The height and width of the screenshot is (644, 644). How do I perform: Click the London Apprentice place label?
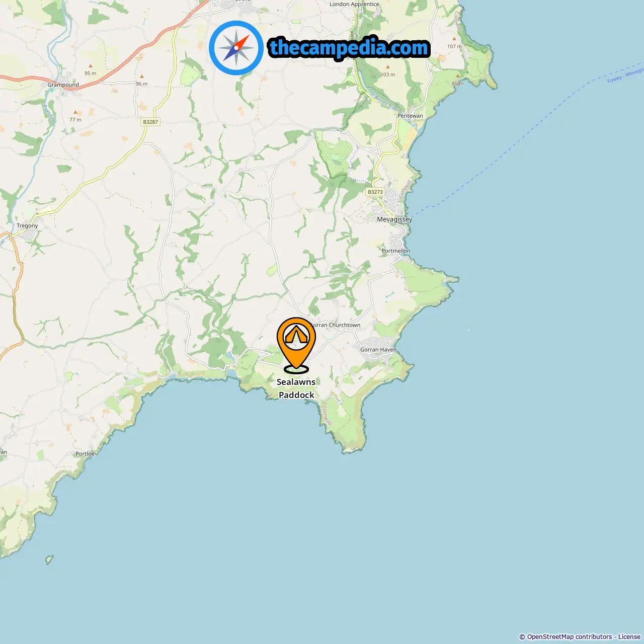(x=354, y=4)
